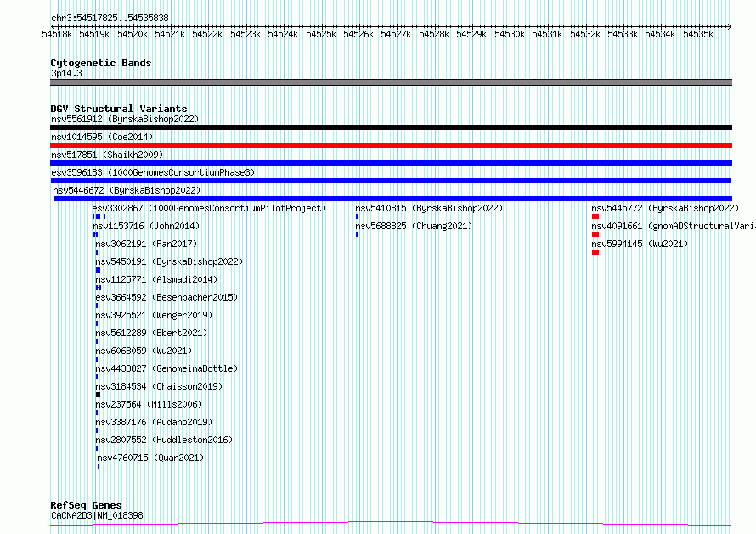Click chr3:54517825..54535838 coordinates label
The width and height of the screenshot is (756, 534).
pyautogui.click(x=110, y=19)
